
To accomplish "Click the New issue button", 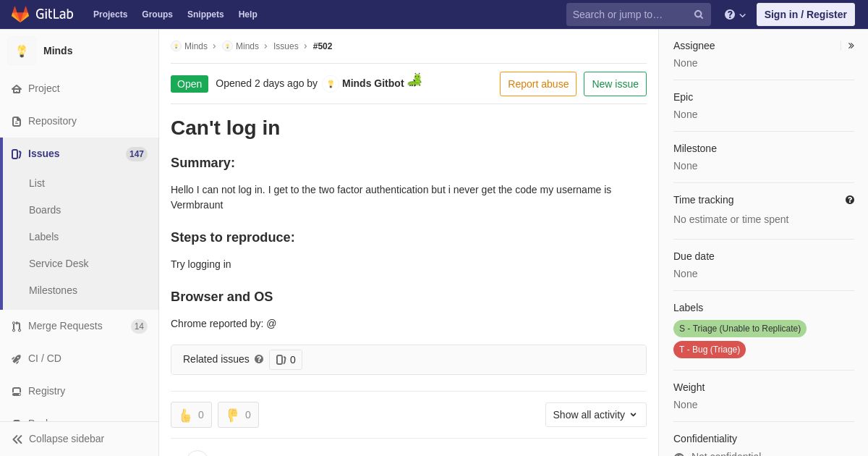I will [615, 84].
